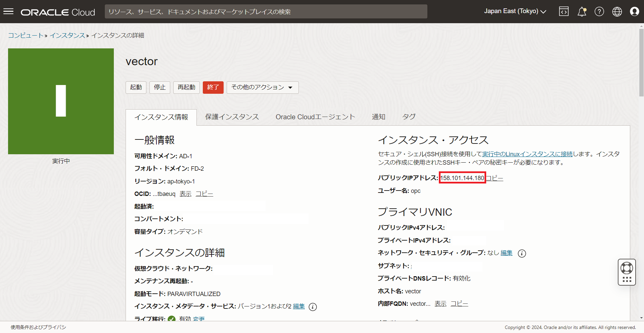
Task: Click info icon beside instance metadata service
Action: (313, 307)
